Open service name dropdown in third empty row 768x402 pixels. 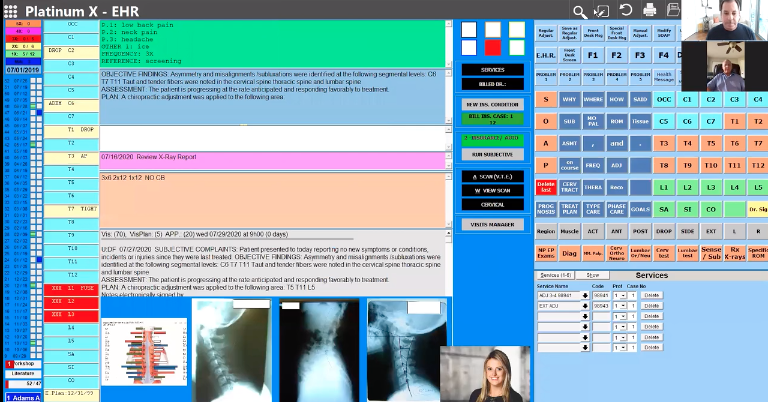[585, 316]
